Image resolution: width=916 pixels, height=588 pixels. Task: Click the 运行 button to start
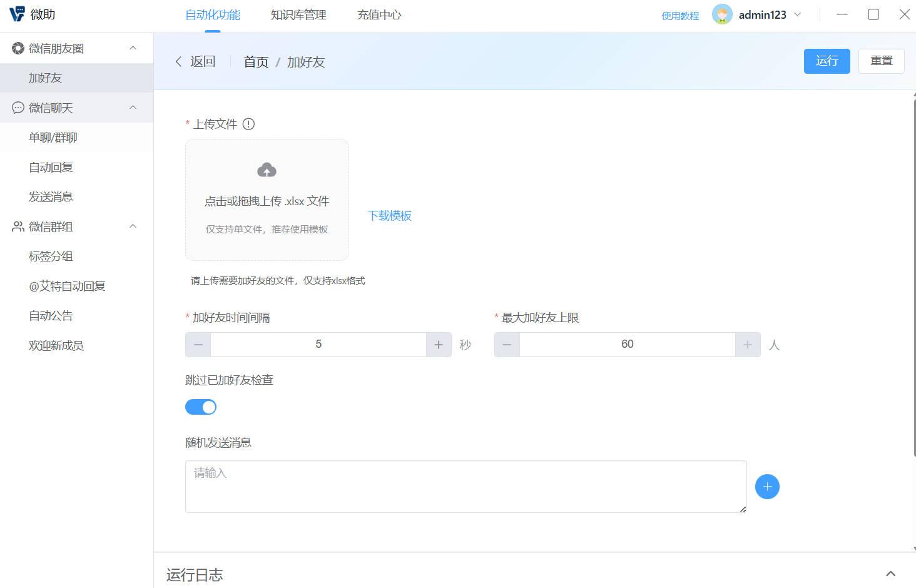(x=827, y=61)
